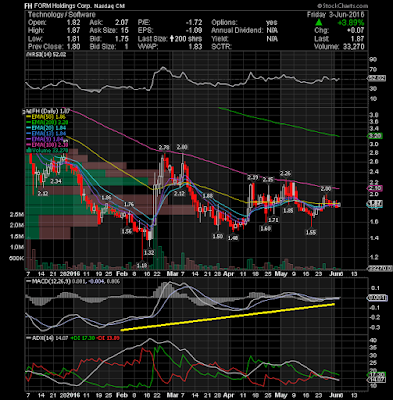The image size is (393, 400).
Task: Select the Low value 1.81
Action: (x=73, y=39)
